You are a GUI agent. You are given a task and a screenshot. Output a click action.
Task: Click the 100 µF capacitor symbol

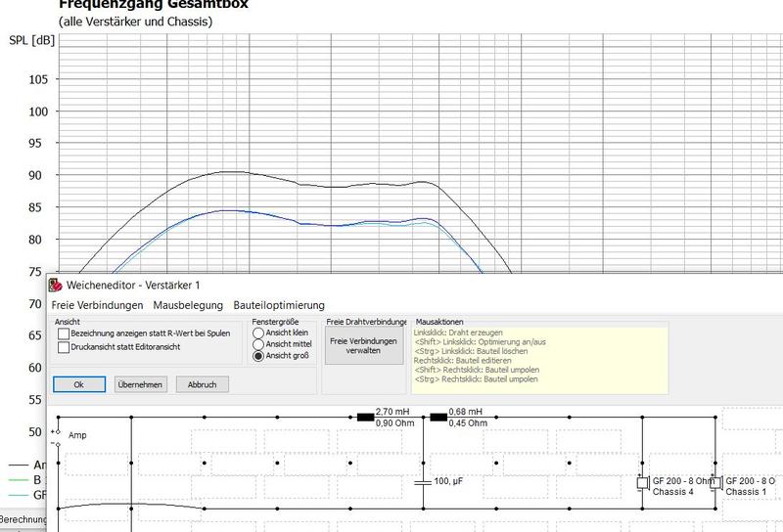click(x=423, y=481)
